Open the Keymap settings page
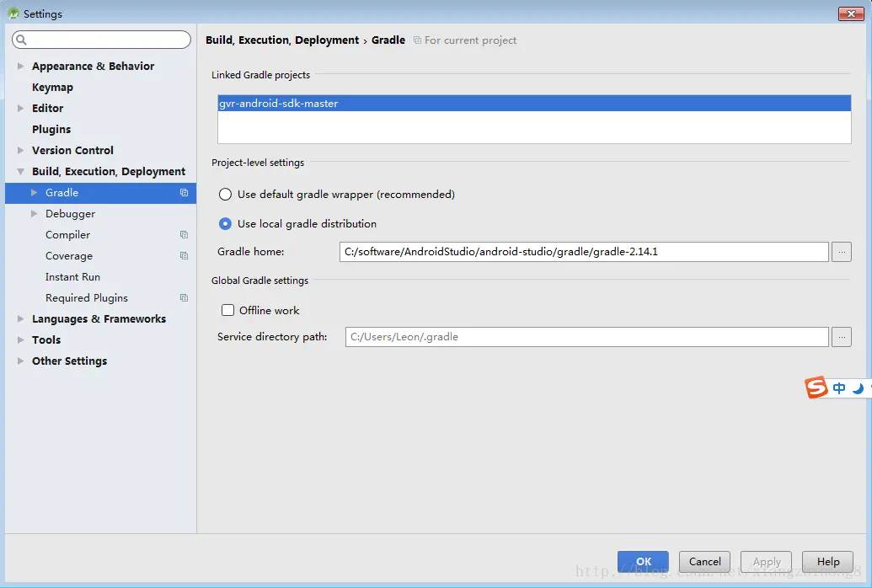The height and width of the screenshot is (588, 872). [x=52, y=88]
